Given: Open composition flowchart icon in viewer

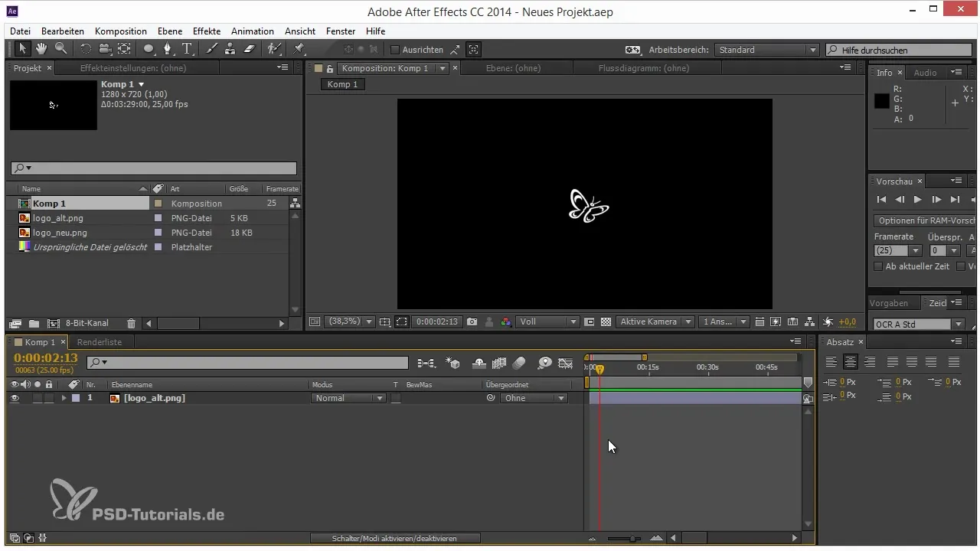Looking at the screenshot, I should tap(809, 322).
